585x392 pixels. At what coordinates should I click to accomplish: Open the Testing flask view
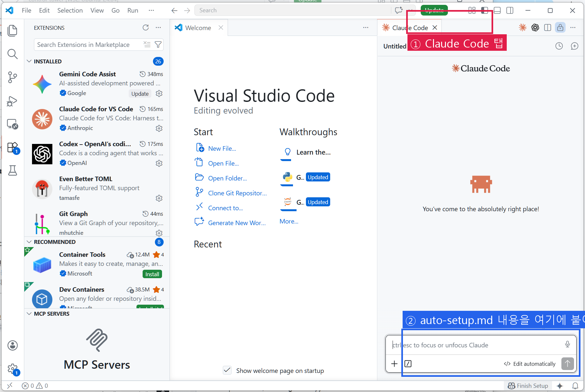pyautogui.click(x=12, y=171)
